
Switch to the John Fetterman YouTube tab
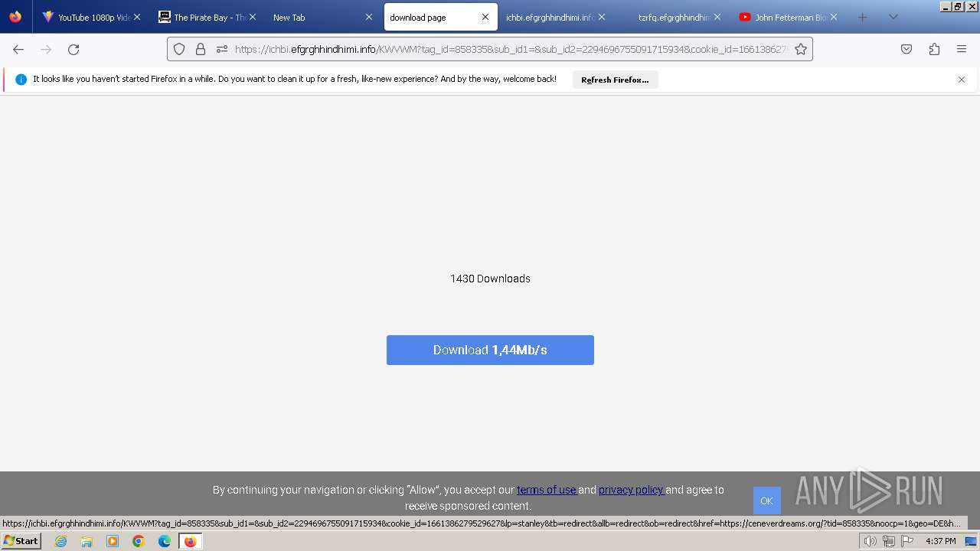[x=787, y=17]
